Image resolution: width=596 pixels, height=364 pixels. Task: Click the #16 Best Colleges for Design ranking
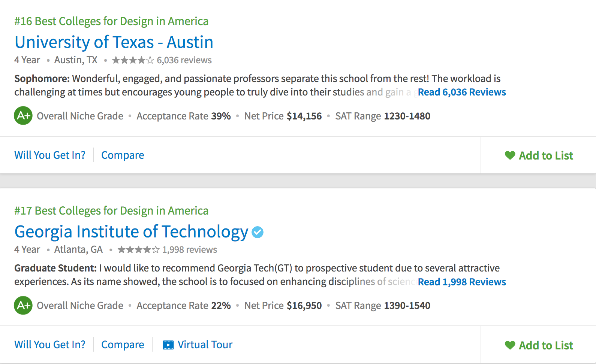point(111,21)
